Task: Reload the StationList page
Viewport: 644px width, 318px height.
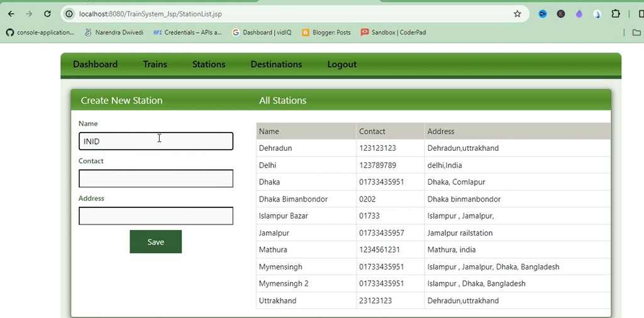Action: pos(47,14)
